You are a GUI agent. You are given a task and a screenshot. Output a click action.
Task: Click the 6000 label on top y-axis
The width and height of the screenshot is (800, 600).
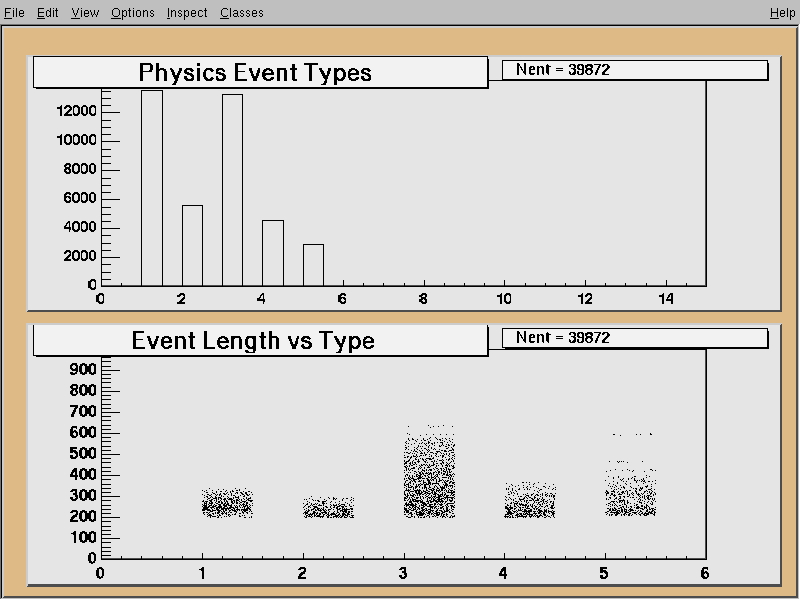point(80,198)
